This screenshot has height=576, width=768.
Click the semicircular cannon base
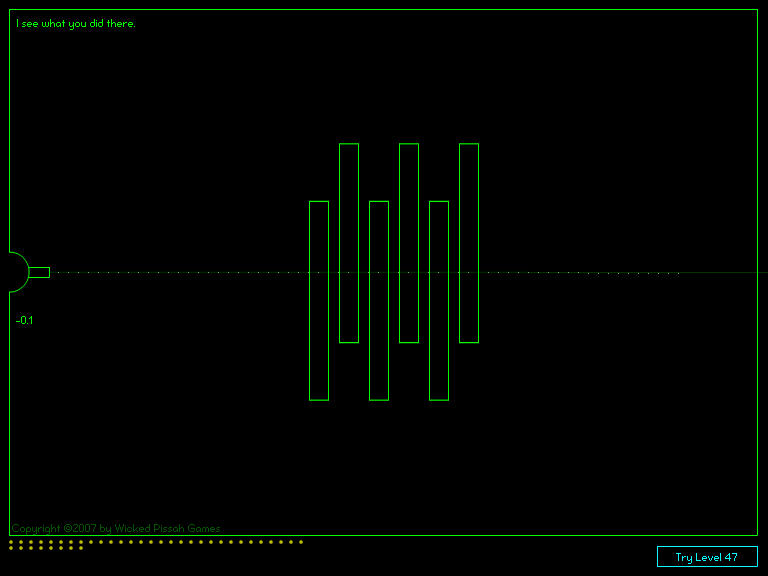tap(20, 272)
